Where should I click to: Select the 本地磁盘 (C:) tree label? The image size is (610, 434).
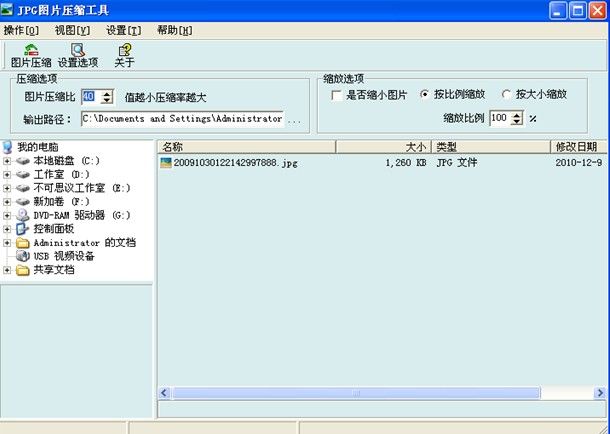coord(67,161)
